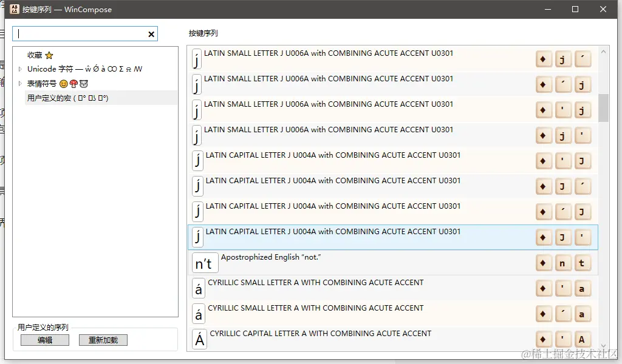Select the Unicode 字符 category
The height and width of the screenshot is (364, 622).
tap(84, 69)
